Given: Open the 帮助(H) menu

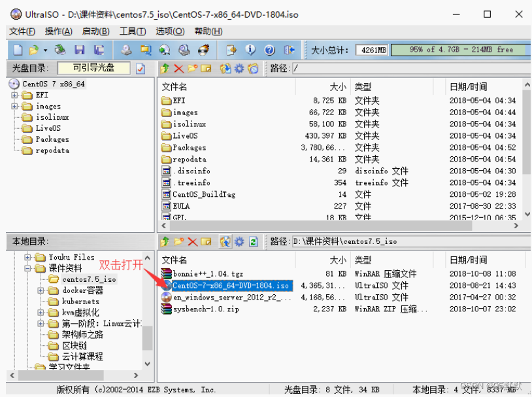Looking at the screenshot, I should click(x=208, y=31).
